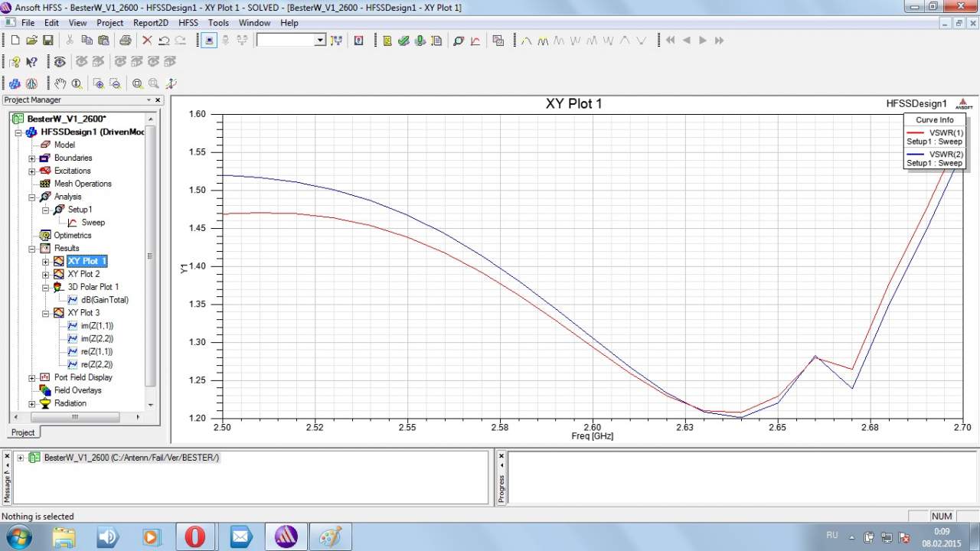Open the HFSS menu
This screenshot has width=980, height=551.
188,23
